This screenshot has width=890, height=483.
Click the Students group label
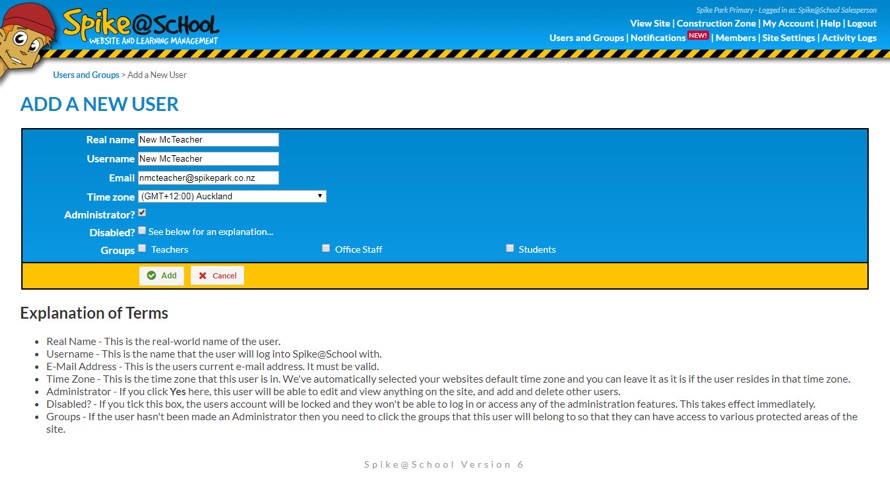tap(537, 250)
